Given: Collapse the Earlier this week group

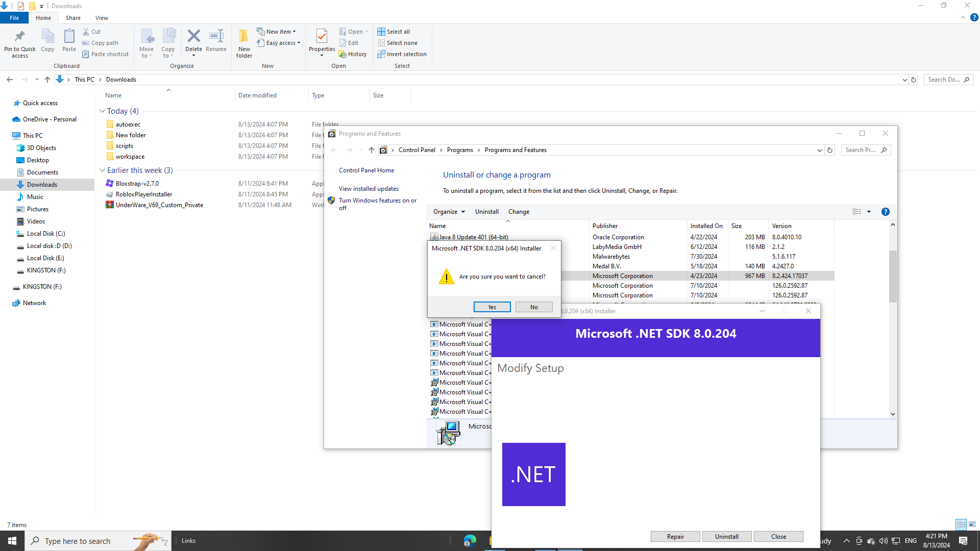Looking at the screenshot, I should click(x=102, y=170).
